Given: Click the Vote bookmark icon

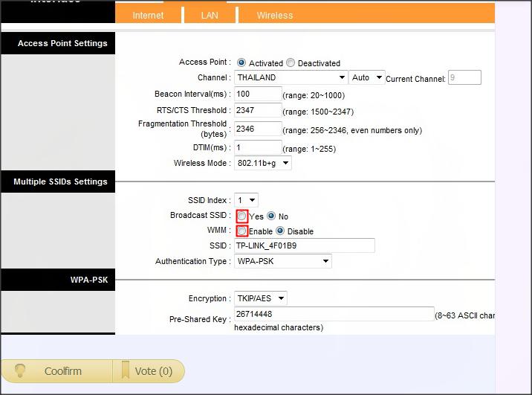Looking at the screenshot, I should pyautogui.click(x=126, y=370).
